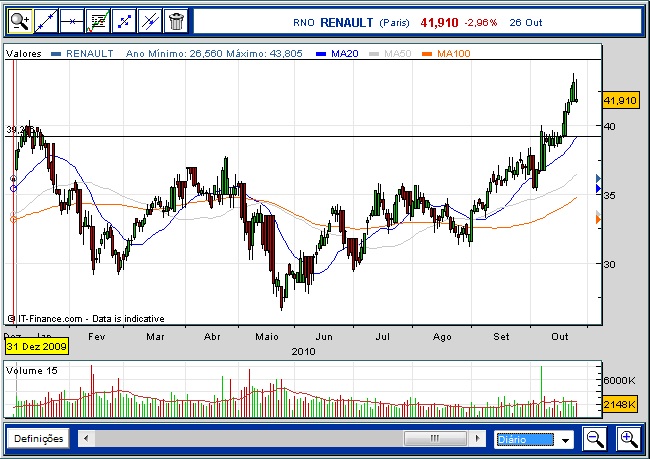Select the horizontal line drawing tool
The width and height of the screenshot is (650, 459).
pyautogui.click(x=72, y=21)
